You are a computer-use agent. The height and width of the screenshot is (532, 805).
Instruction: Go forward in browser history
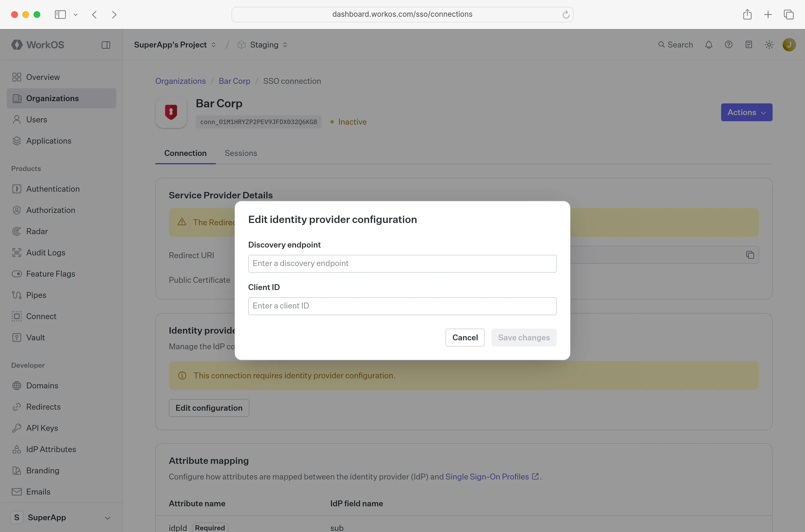(x=114, y=14)
